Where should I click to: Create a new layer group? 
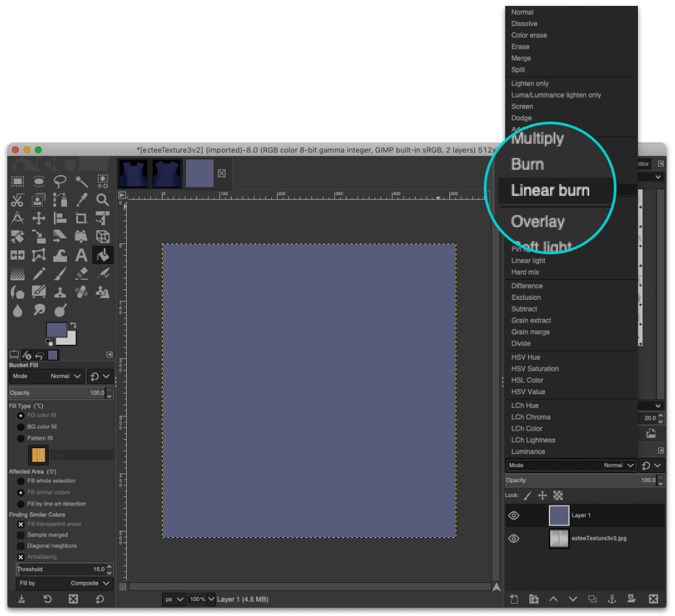tap(534, 599)
